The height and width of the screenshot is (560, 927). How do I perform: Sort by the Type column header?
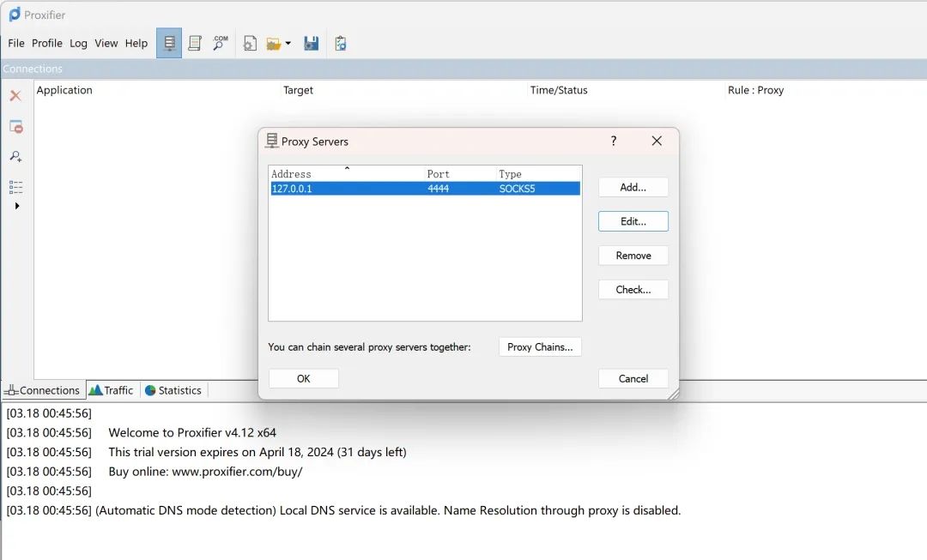[538, 174]
